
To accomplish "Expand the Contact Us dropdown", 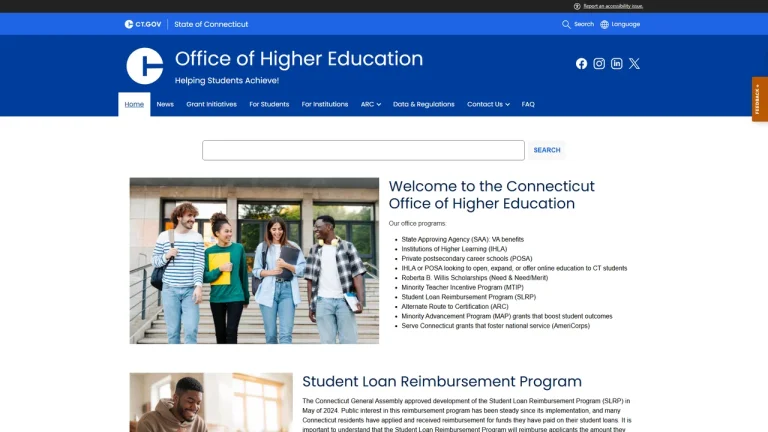I will click(x=488, y=104).
